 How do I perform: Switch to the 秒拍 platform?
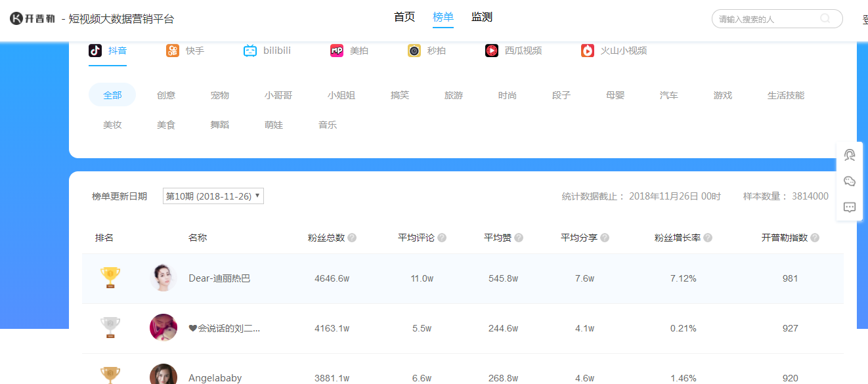point(427,50)
